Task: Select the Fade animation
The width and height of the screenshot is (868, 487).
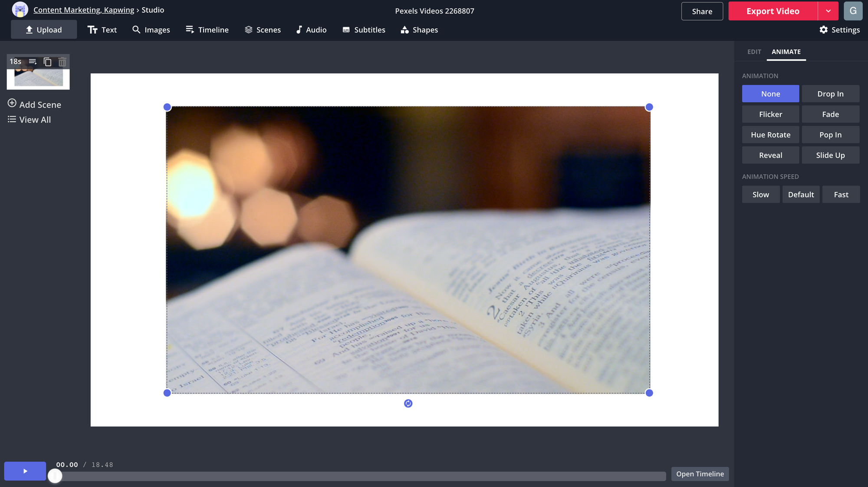Action: 830,114
